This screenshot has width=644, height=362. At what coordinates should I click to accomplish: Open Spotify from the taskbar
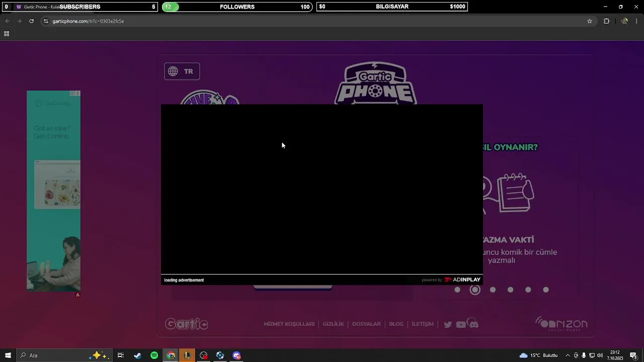[x=154, y=355]
